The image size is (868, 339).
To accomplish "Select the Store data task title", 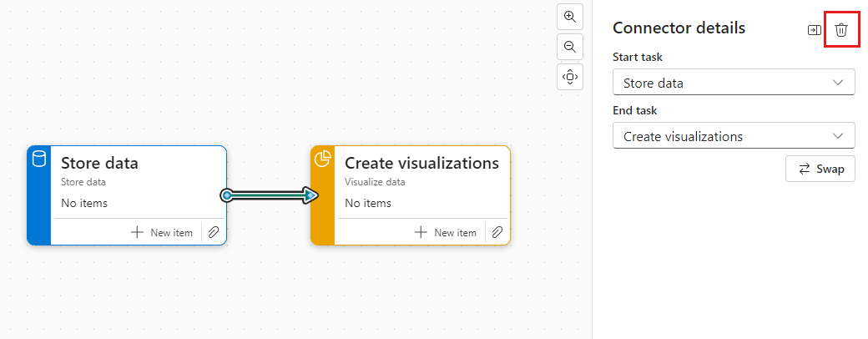I will [x=99, y=163].
